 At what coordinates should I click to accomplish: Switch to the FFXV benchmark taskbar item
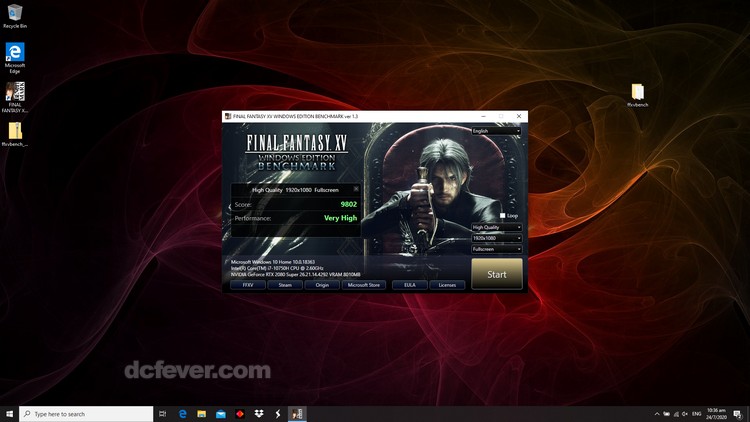point(297,414)
